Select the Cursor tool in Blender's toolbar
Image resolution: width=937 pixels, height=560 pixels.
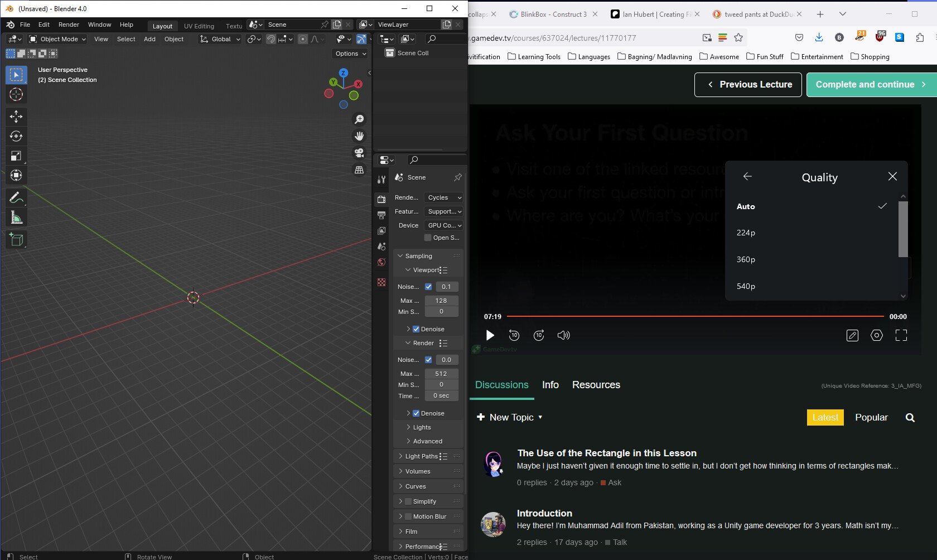coord(16,94)
